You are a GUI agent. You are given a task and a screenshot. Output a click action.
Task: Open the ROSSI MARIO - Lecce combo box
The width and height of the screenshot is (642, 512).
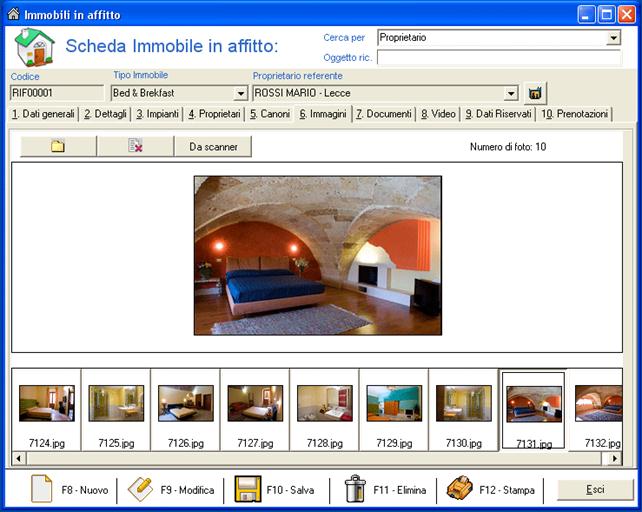coord(385,93)
